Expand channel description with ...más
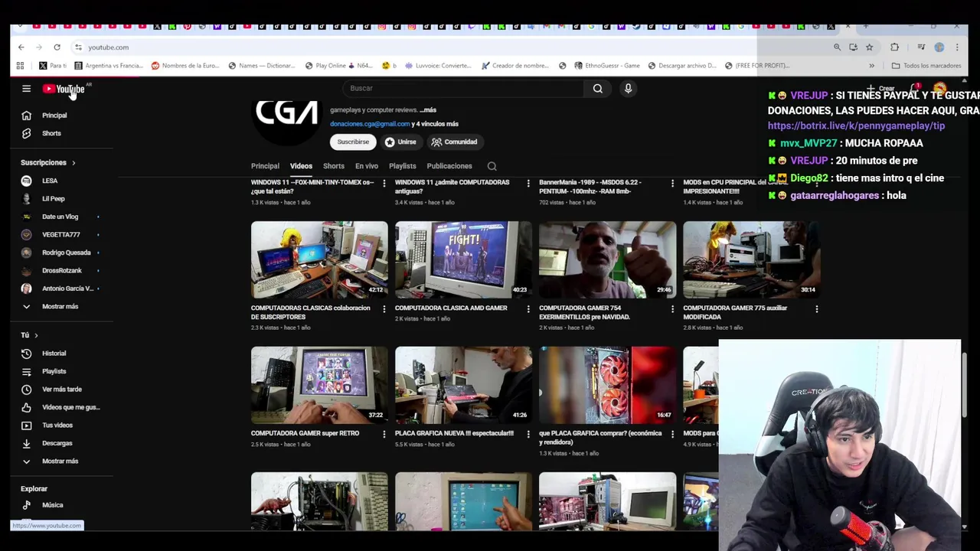This screenshot has height=551, width=980. [427, 110]
